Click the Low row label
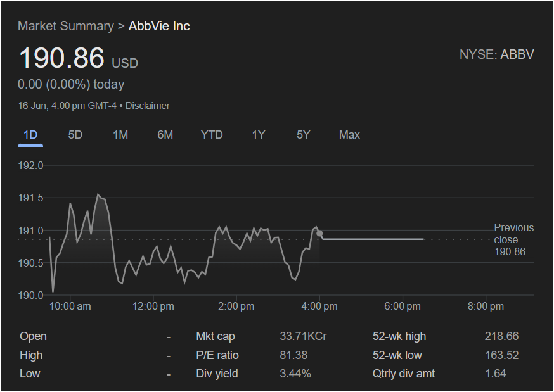554x392 pixels. point(30,374)
